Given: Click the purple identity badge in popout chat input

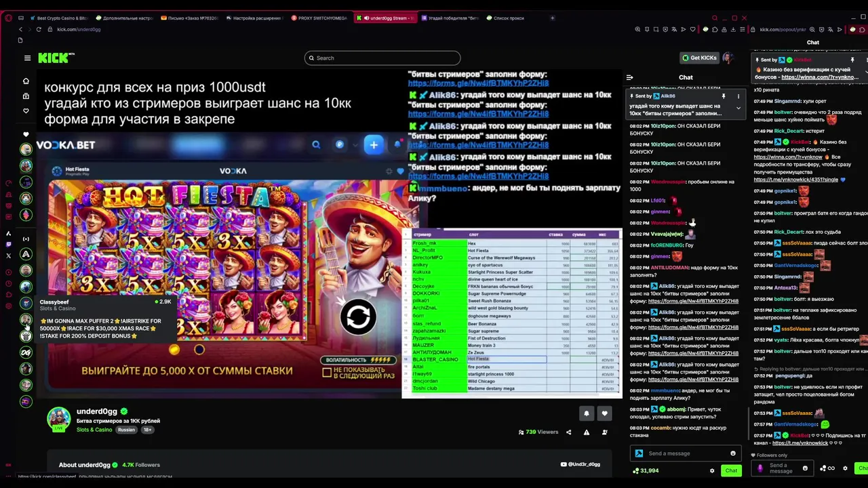Looking at the screenshot, I should point(759,468).
